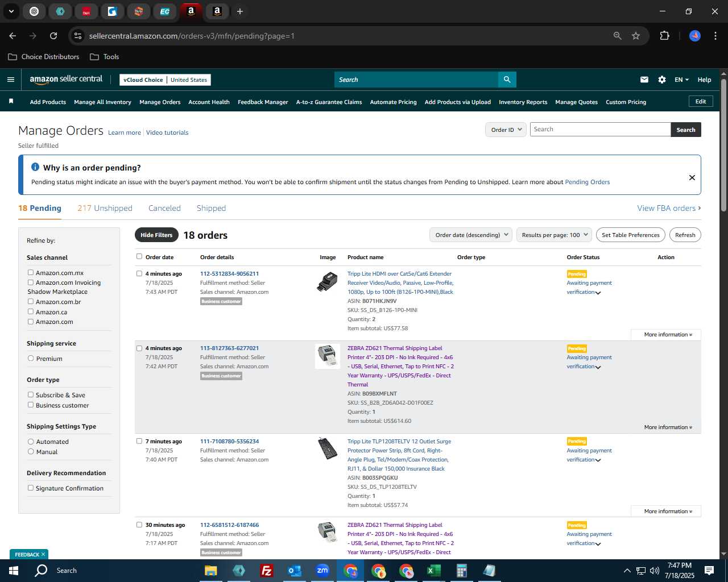
Task: Click the site information icon in address bar
Action: (78, 36)
